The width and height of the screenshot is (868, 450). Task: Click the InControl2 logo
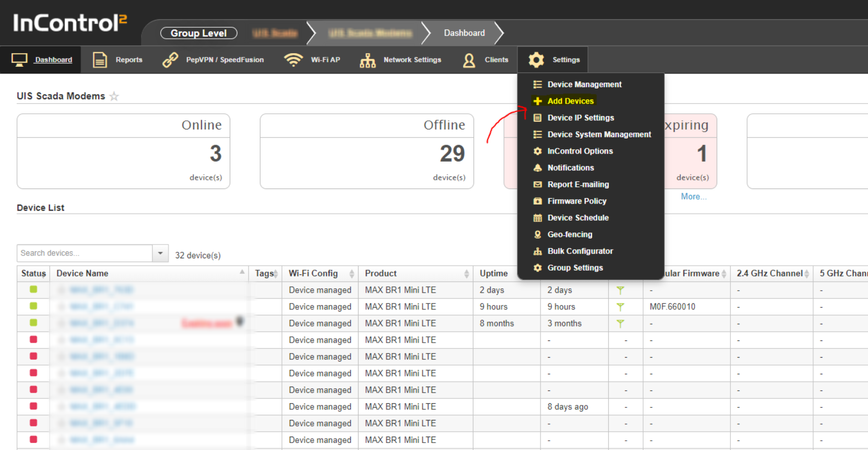click(70, 23)
